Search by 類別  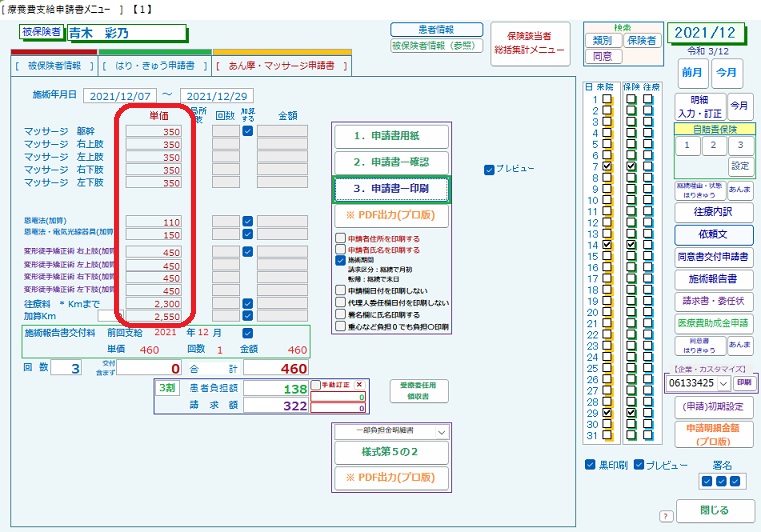(x=602, y=41)
